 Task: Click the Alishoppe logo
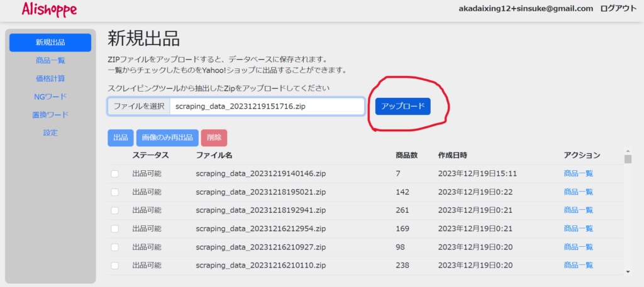[48, 9]
